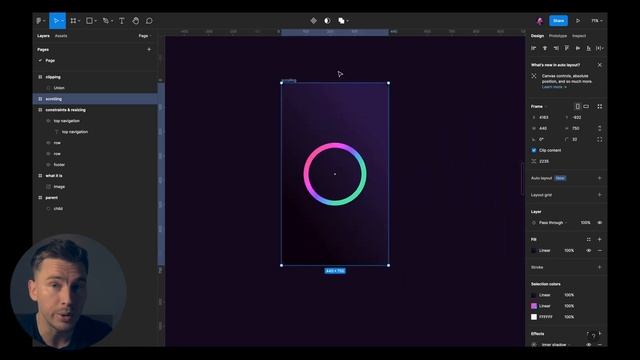Switch to the Assets tab
This screenshot has height=360, width=640.
pyautogui.click(x=61, y=36)
